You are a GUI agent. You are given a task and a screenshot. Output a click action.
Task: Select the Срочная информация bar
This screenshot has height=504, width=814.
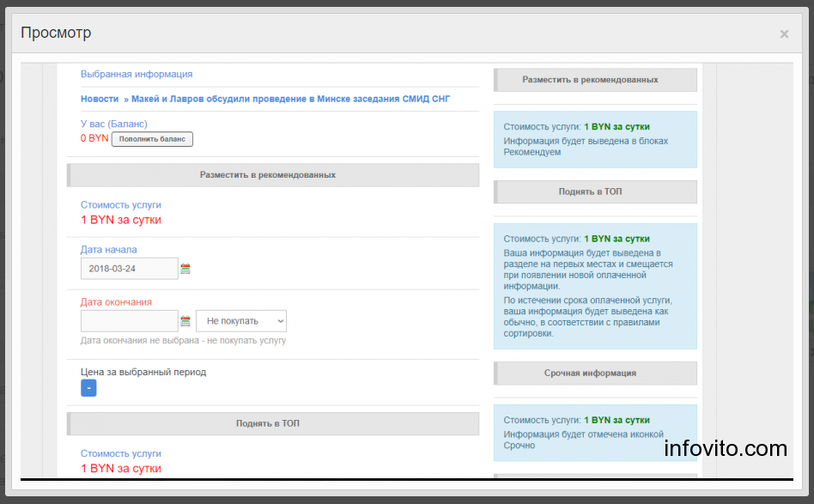(x=595, y=373)
